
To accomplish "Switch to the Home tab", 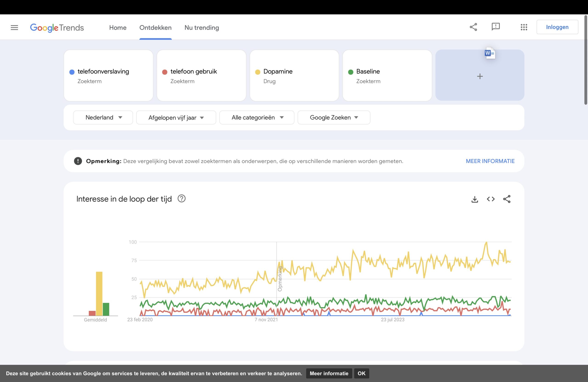I will pos(118,27).
